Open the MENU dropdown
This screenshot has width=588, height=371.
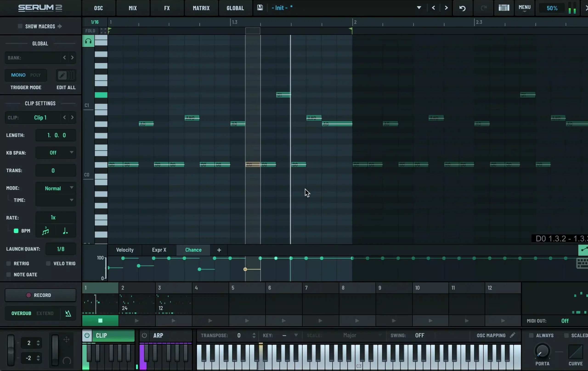[x=525, y=8]
